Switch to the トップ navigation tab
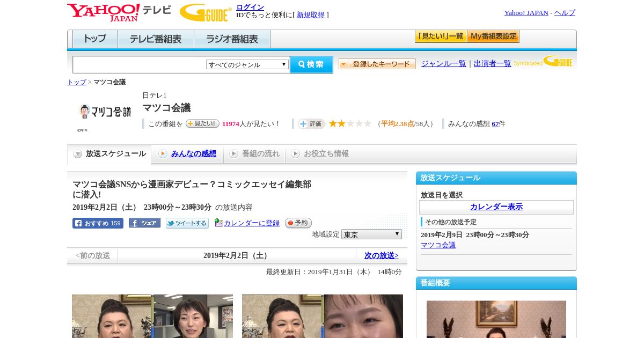Screen dimensions: 644x338 click(x=95, y=39)
